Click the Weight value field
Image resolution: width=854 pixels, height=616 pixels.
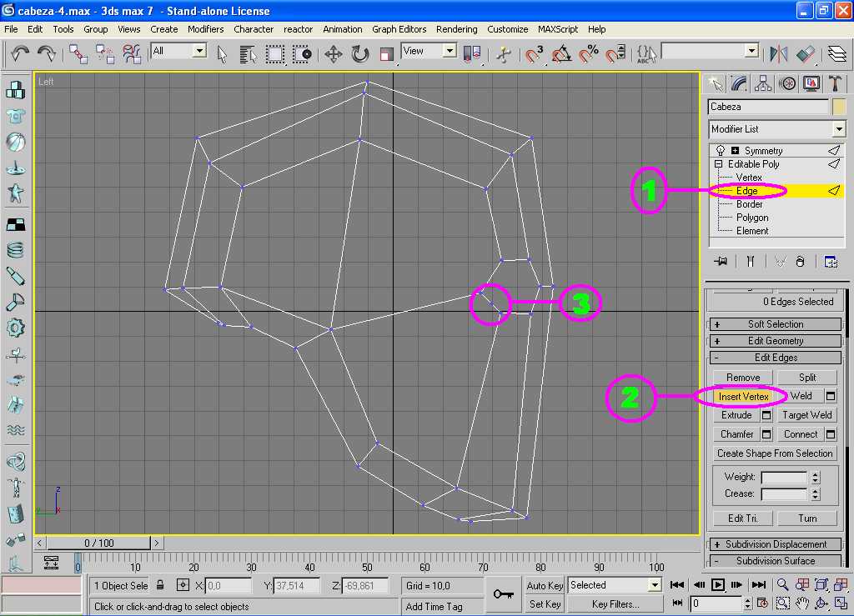click(784, 478)
